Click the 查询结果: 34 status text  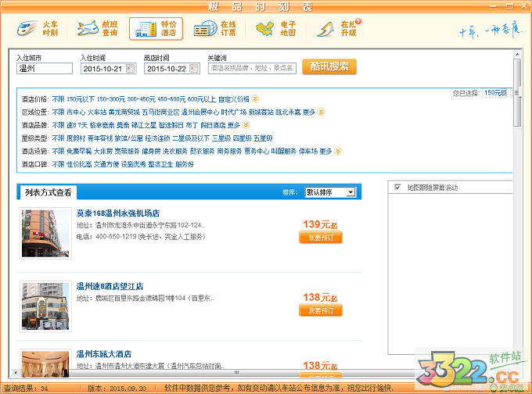click(26, 389)
